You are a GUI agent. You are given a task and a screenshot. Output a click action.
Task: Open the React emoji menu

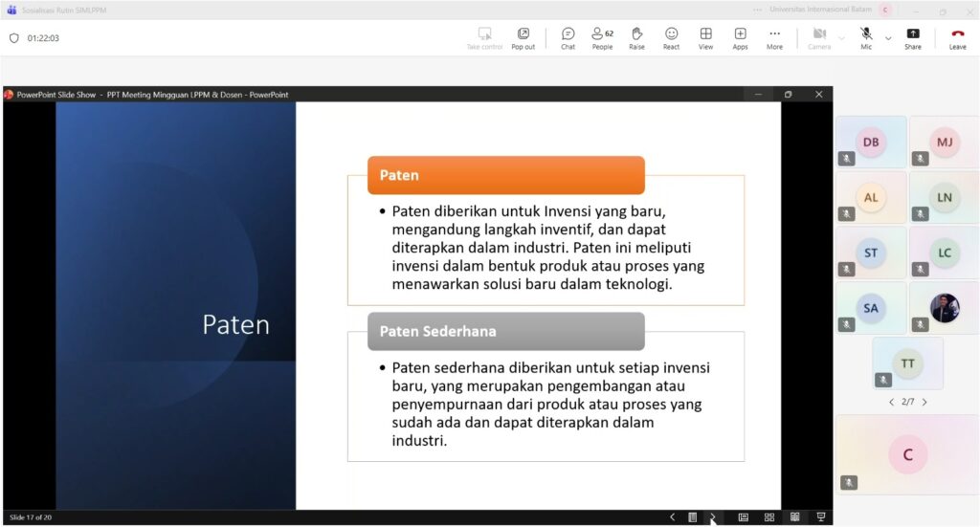(671, 38)
